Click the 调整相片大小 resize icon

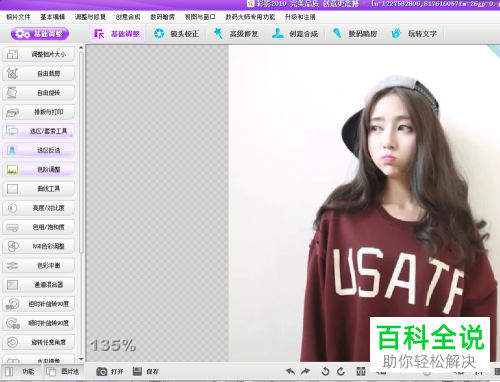tap(12, 54)
